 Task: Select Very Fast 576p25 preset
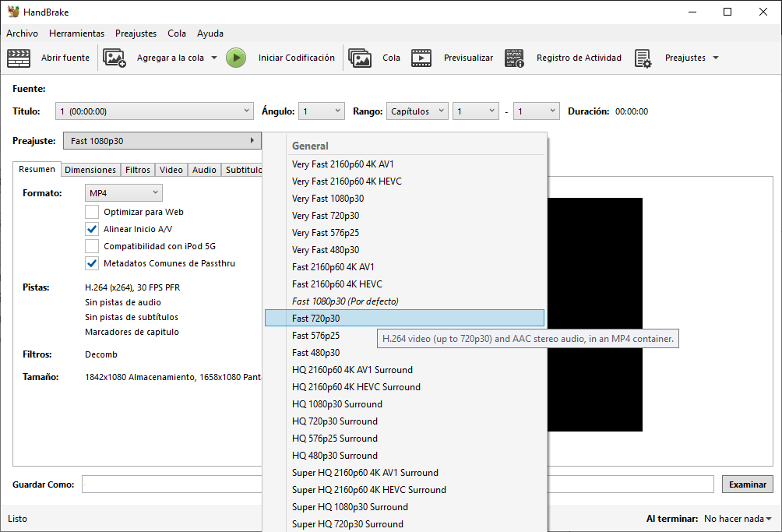404,233
